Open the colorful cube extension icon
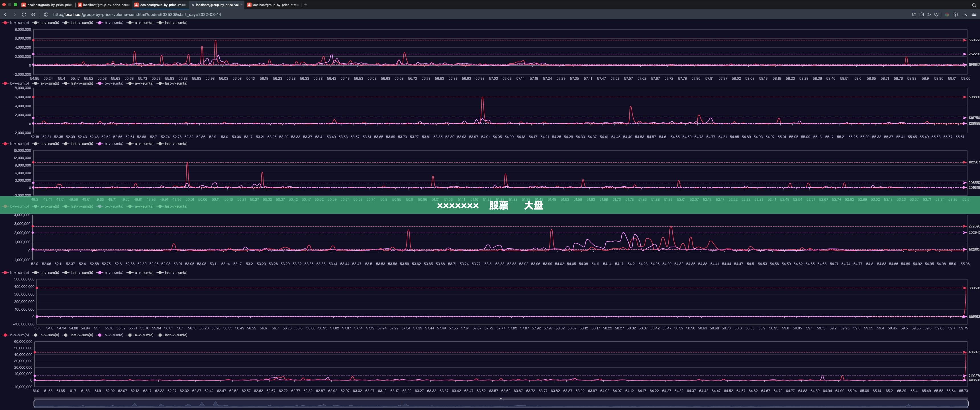Image resolution: width=980 pixels, height=410 pixels. pyautogui.click(x=947, y=15)
